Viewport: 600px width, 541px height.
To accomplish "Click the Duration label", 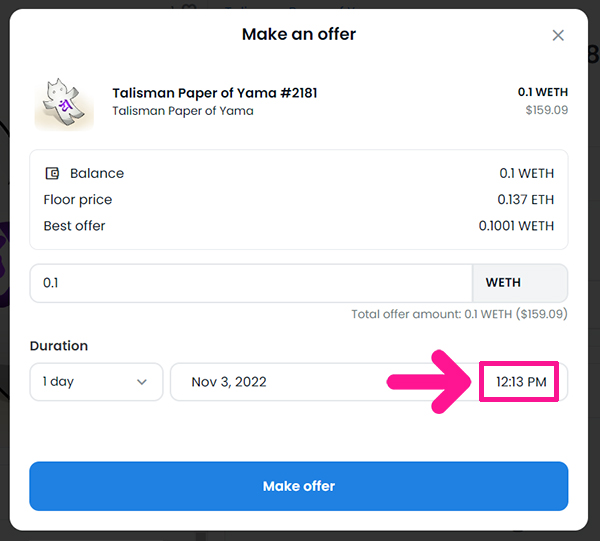I will pyautogui.click(x=59, y=346).
